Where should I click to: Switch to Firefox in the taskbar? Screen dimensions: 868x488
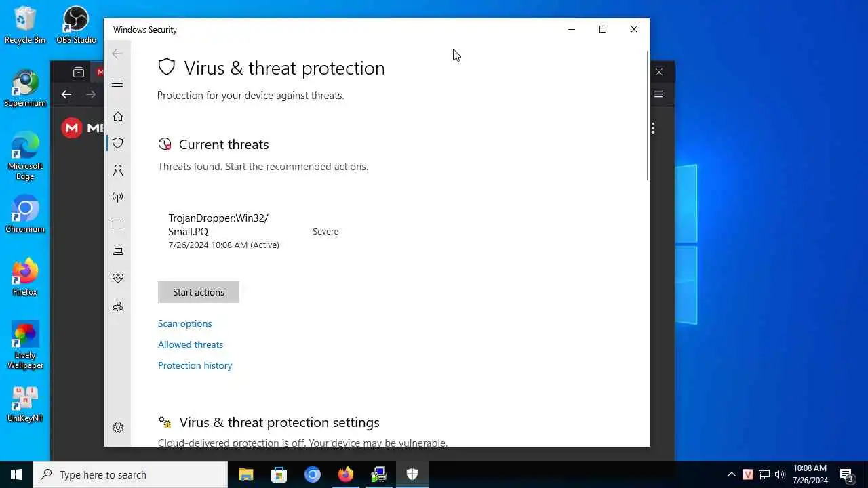[x=345, y=474]
